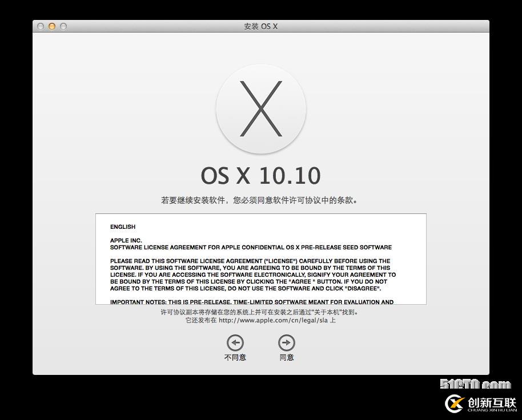The width and height of the screenshot is (522, 420).
Task: Click the OS X 10.10 title text
Action: point(260,176)
